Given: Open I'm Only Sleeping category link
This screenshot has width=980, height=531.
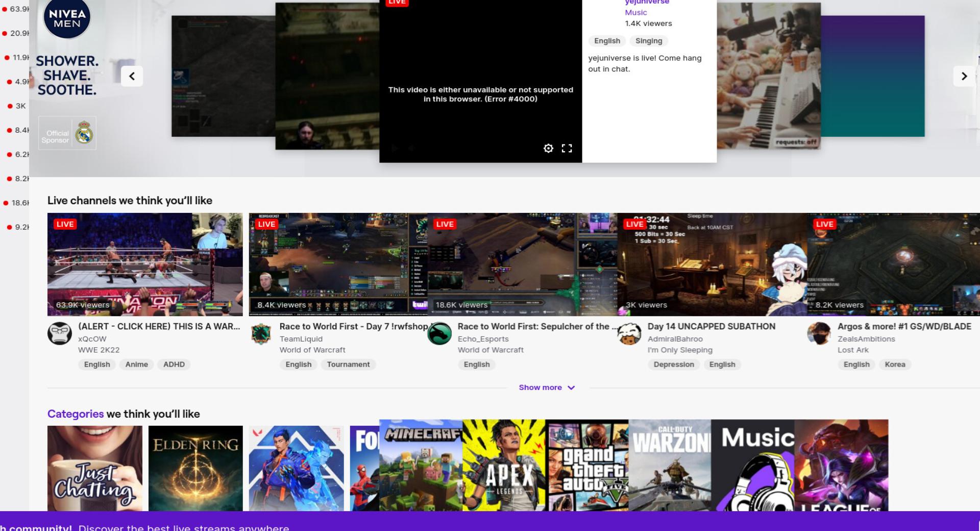Looking at the screenshot, I should 680,350.
